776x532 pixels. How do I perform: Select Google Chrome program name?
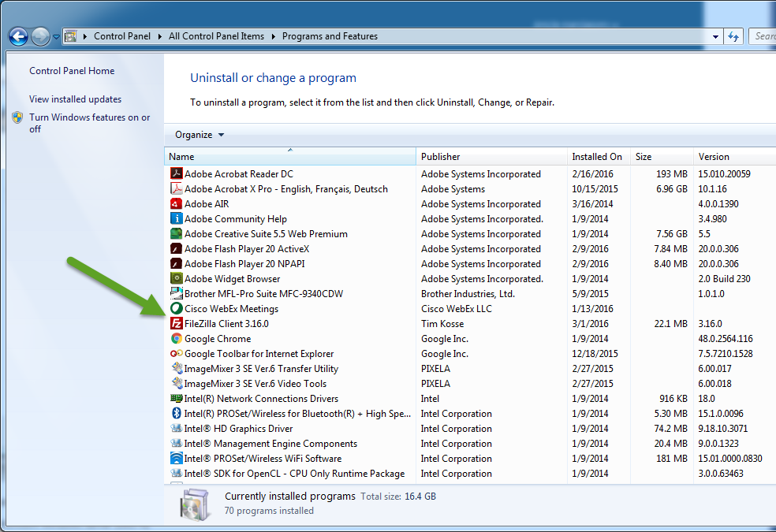(x=218, y=339)
